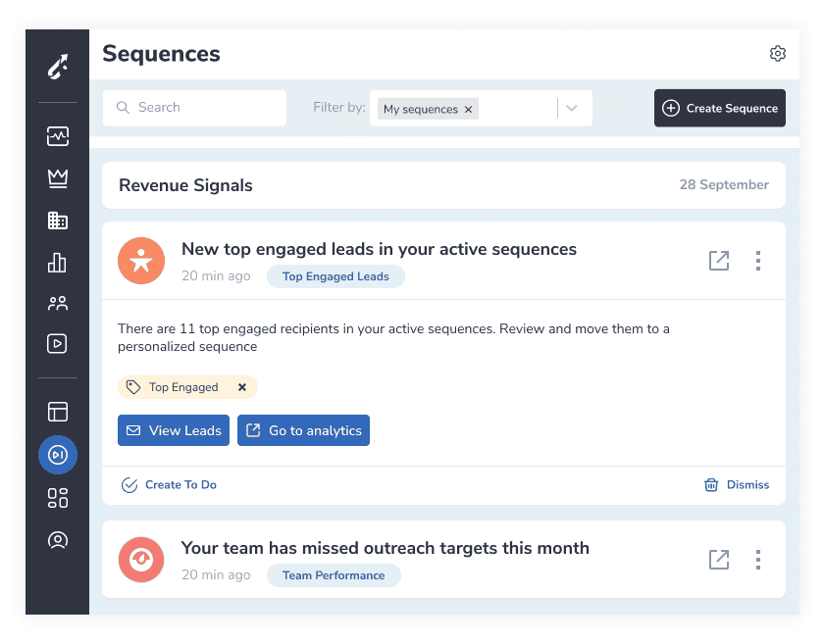Open the apps grid sidebar icon
The width and height of the screenshot is (824, 644).
point(58,498)
